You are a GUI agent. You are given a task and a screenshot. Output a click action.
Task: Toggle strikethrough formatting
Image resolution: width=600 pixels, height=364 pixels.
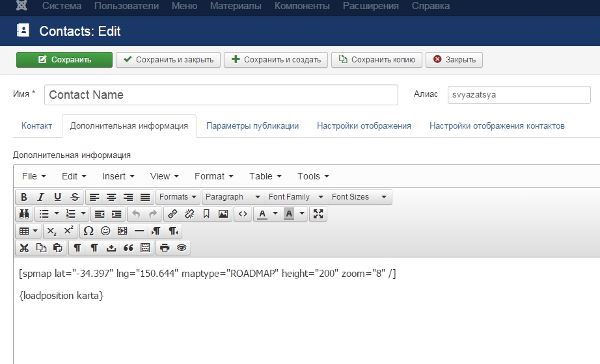click(74, 197)
